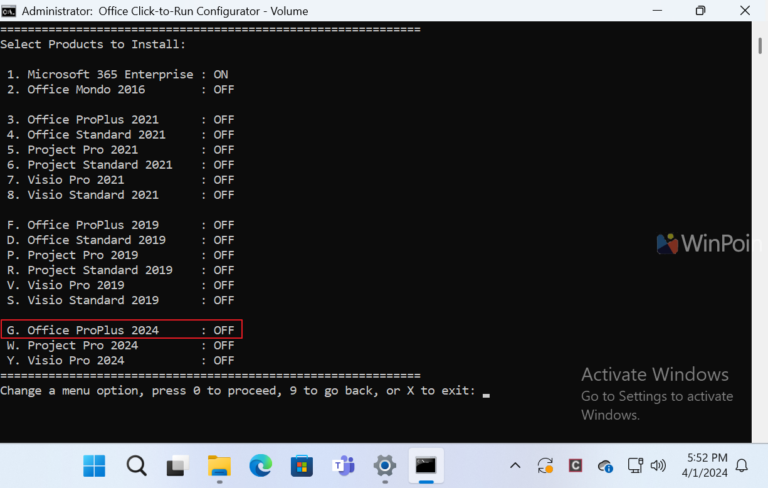The image size is (768, 488).
Task: Launch File Explorer from the taskbar
Action: 219,466
